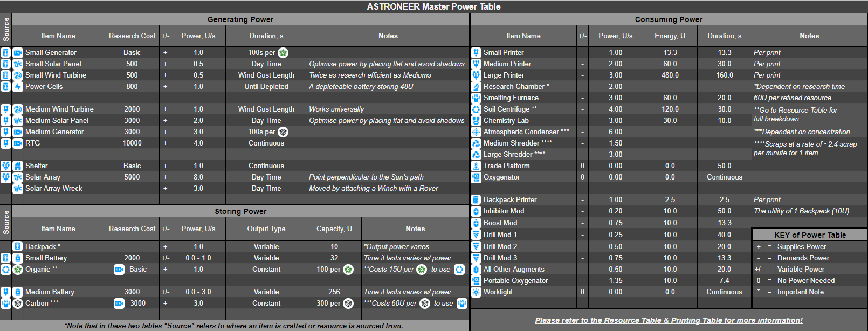Click the camera icon beside Small Generator

(x=18, y=53)
